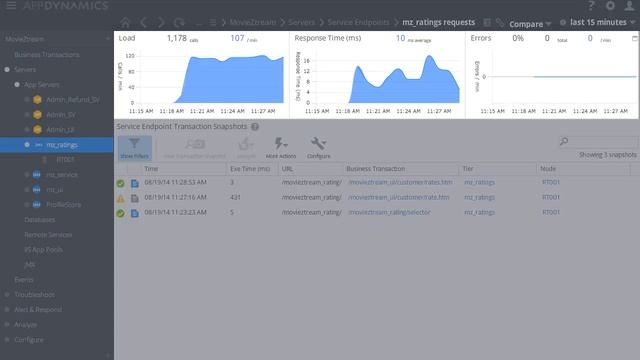Select MovieZtream application in sidebar
The height and width of the screenshot is (360, 640).
[x=24, y=39]
